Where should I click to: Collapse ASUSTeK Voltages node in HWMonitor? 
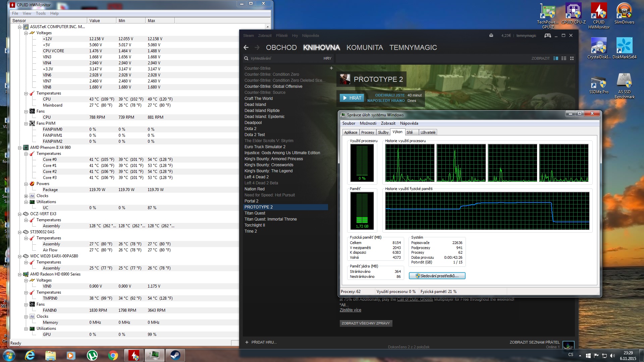coord(26,33)
